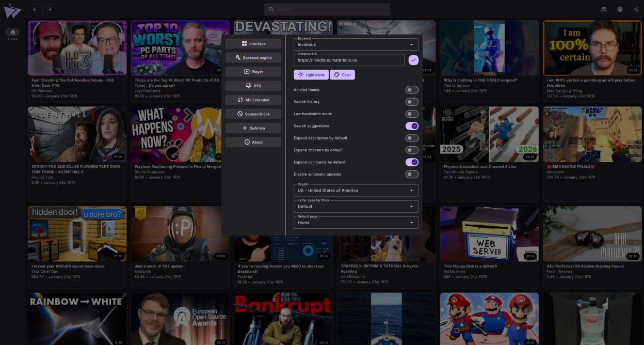Toggle Expand chapters by default
This screenshot has height=345, width=644.
pyautogui.click(x=412, y=150)
